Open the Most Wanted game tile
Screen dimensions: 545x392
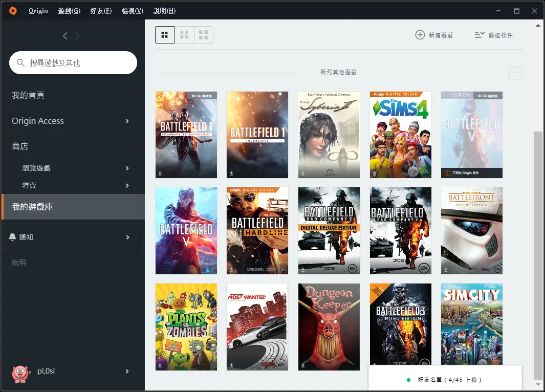coord(257,326)
